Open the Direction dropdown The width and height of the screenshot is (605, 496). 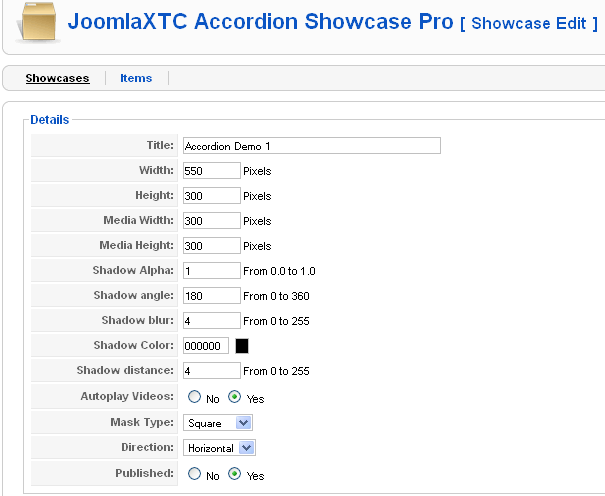click(x=219, y=448)
